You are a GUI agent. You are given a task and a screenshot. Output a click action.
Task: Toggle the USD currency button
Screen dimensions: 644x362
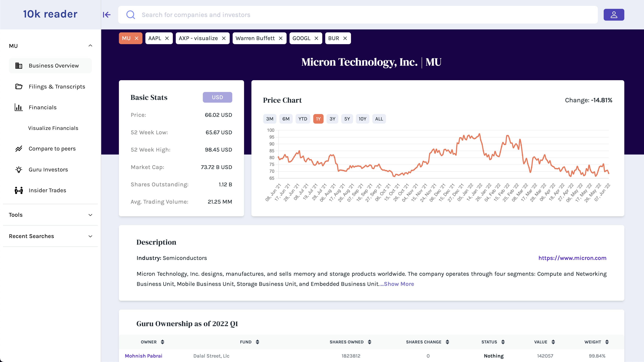(x=217, y=97)
